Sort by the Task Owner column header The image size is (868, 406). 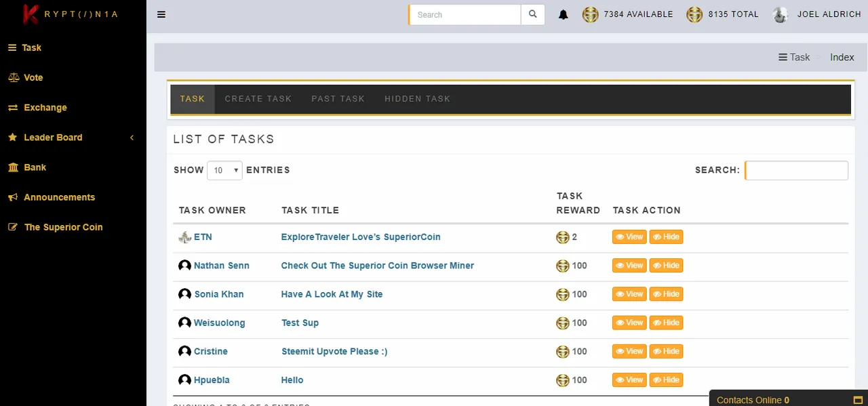coord(212,210)
